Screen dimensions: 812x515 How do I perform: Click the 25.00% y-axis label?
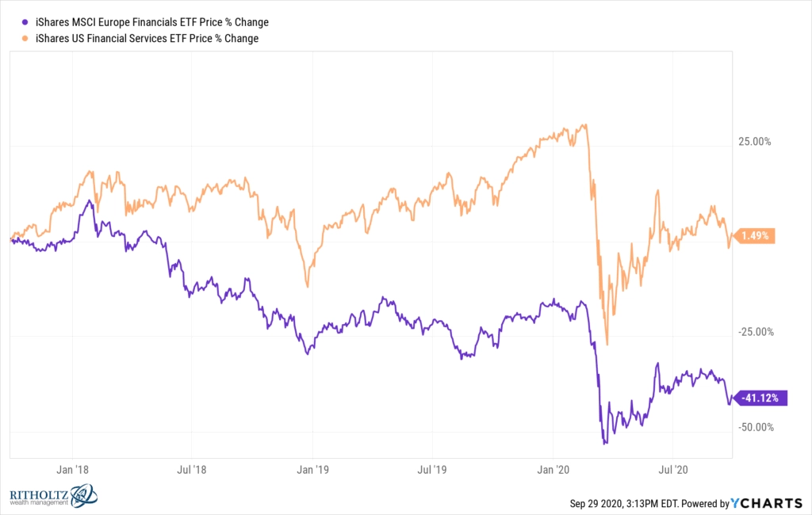755,141
